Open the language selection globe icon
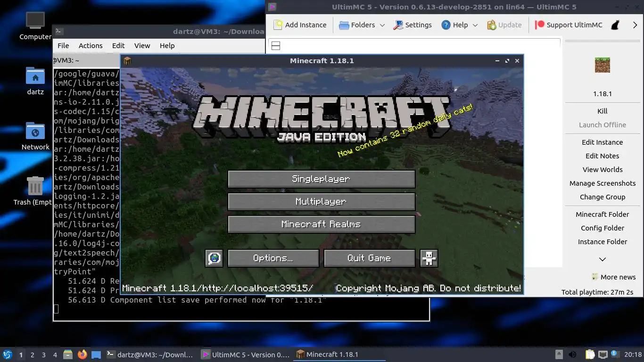The width and height of the screenshot is (644, 362). coord(214,258)
